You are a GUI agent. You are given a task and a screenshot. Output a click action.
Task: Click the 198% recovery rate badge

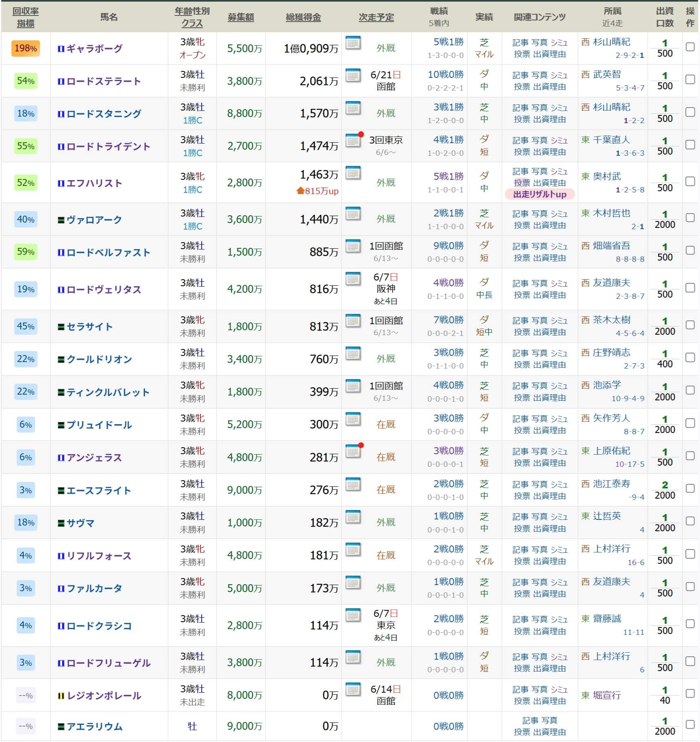click(26, 48)
